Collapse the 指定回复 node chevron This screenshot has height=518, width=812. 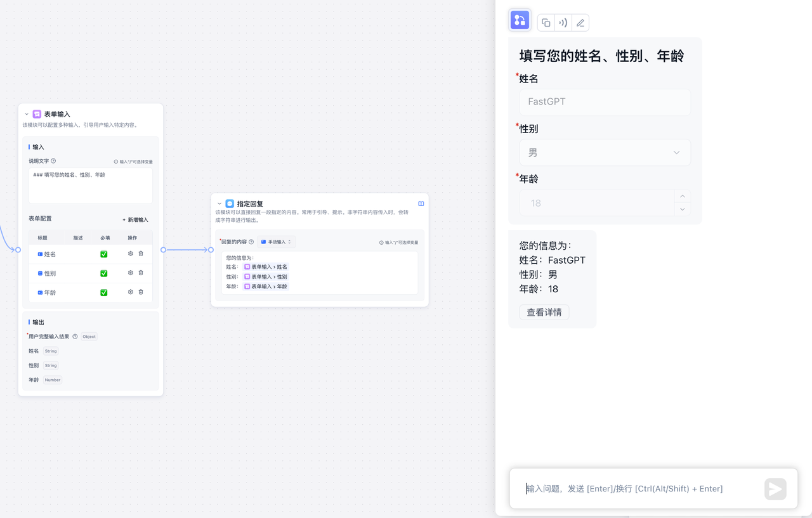pyautogui.click(x=219, y=204)
